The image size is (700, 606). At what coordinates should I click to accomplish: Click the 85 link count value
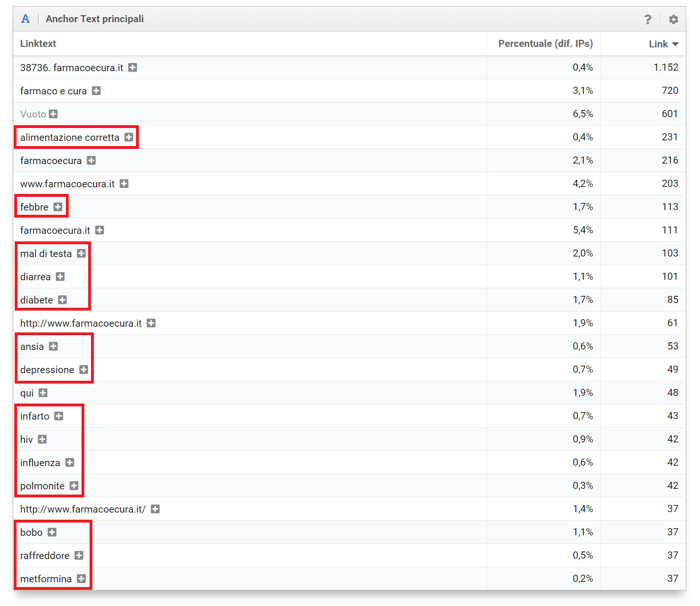tap(673, 300)
